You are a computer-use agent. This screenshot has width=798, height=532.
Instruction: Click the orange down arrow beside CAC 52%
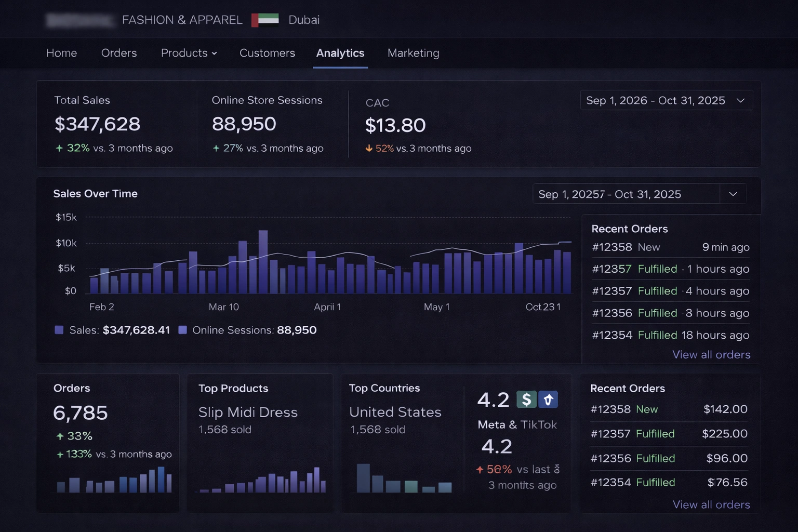pyautogui.click(x=369, y=149)
